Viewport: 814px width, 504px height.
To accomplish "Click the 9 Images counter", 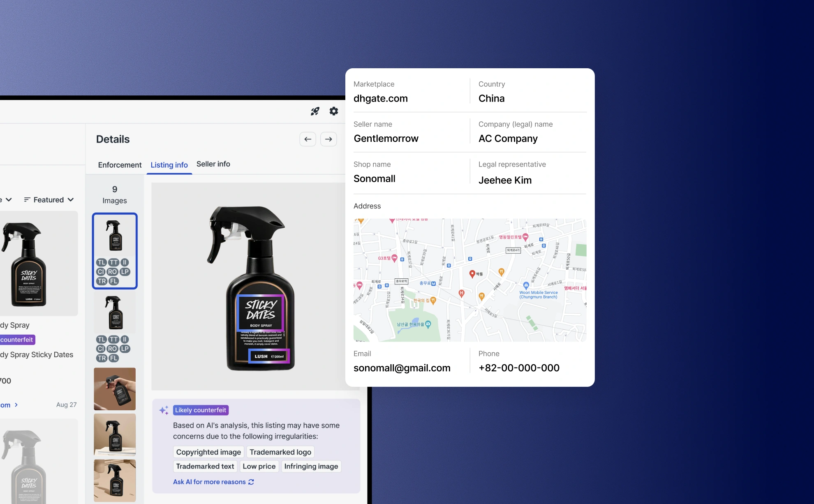I will [115, 194].
